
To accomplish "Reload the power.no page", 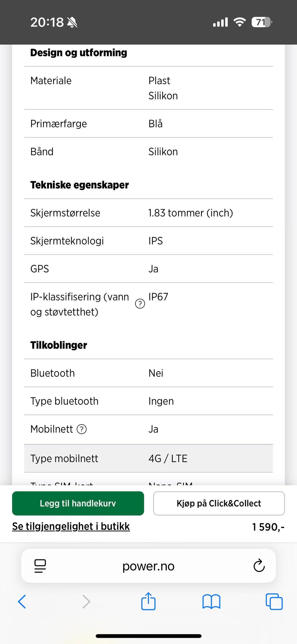I will pos(259,566).
